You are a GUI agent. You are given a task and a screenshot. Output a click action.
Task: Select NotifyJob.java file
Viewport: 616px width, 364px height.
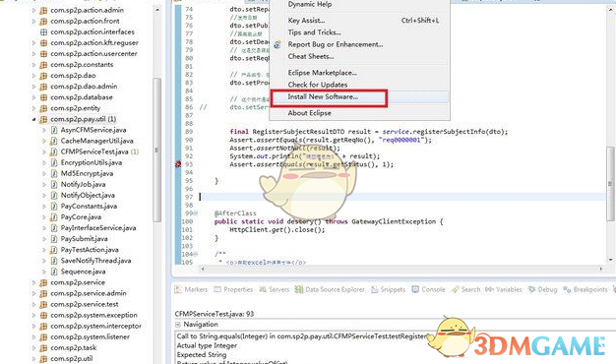tap(83, 184)
